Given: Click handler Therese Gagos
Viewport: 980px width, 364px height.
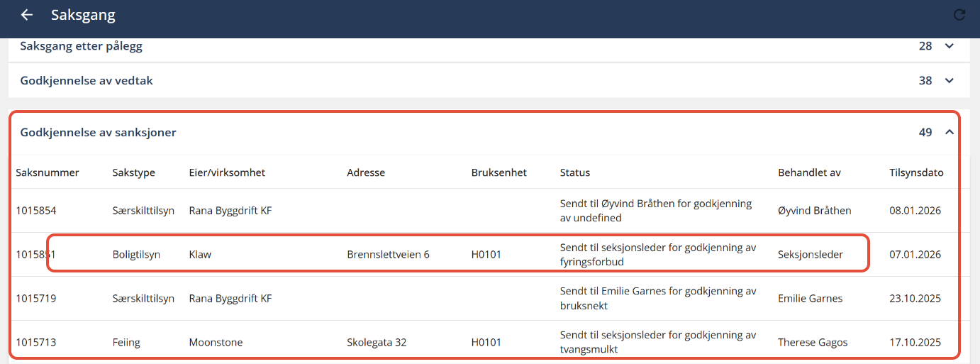Looking at the screenshot, I should coord(813,343).
